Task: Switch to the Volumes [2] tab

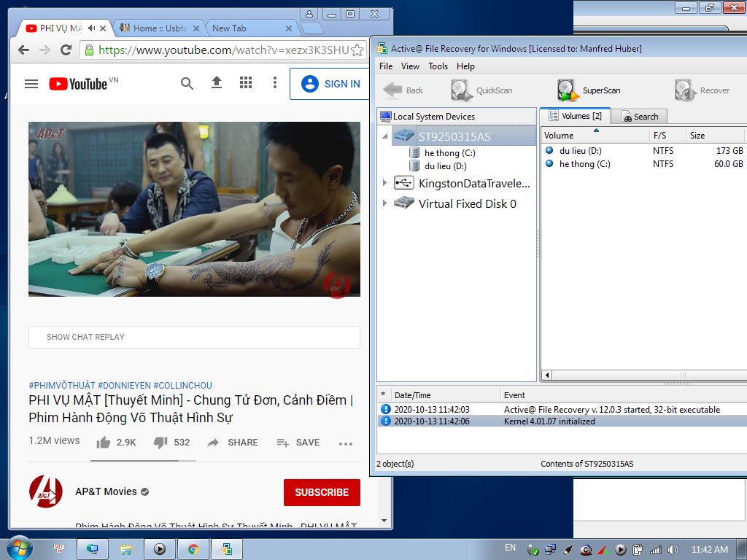Action: tap(575, 116)
